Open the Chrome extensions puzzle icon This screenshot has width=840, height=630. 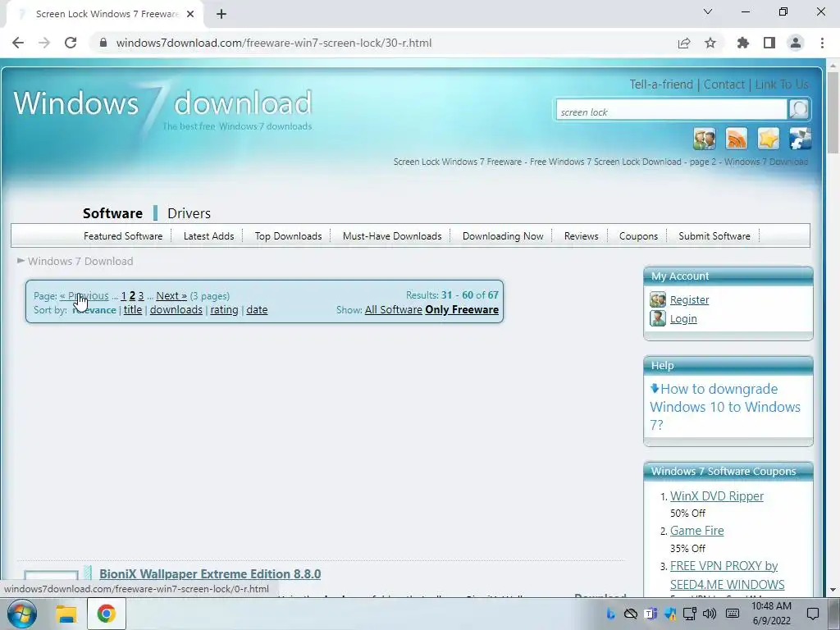click(x=743, y=43)
